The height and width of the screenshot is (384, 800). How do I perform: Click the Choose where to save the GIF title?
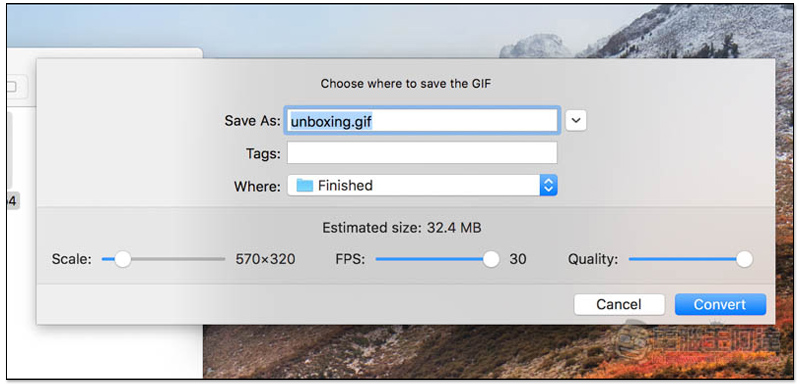tap(406, 84)
